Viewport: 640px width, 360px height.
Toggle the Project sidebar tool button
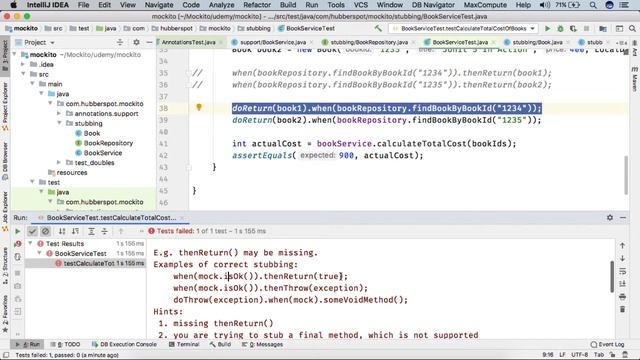click(5, 56)
